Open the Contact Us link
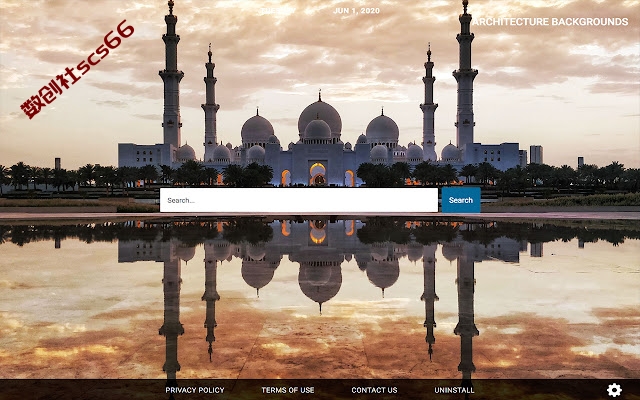Screen dimensions: 640x400 click(374, 390)
